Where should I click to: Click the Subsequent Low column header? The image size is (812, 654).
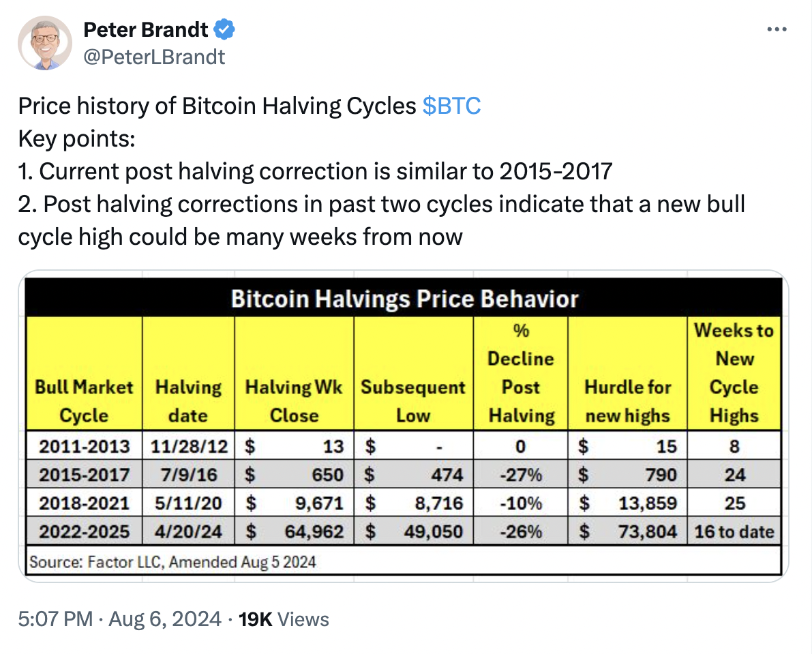point(412,401)
